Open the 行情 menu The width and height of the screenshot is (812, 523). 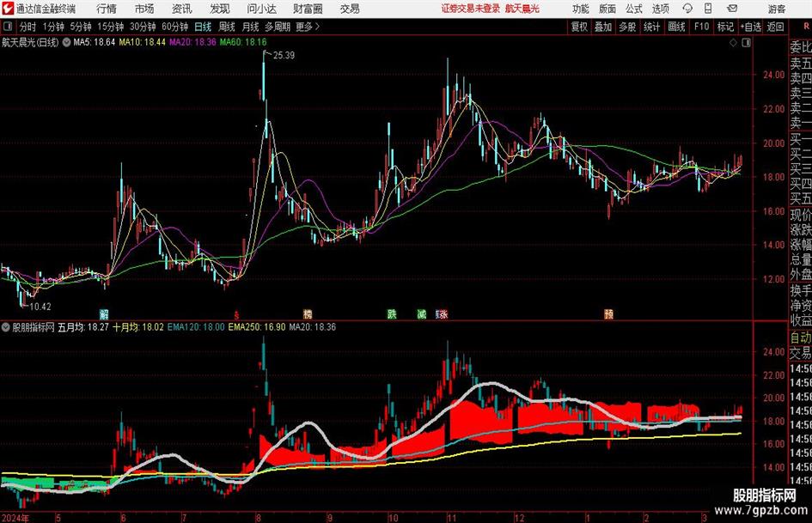pos(107,9)
